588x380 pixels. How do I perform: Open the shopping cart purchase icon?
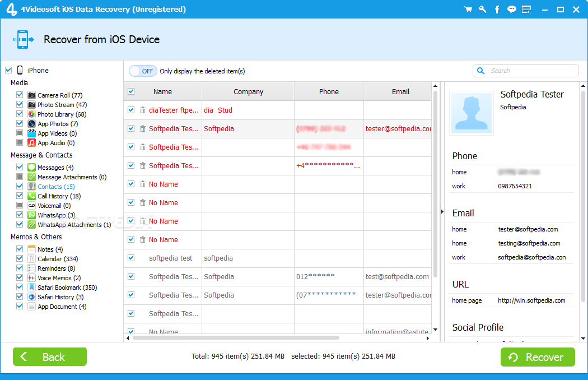468,10
